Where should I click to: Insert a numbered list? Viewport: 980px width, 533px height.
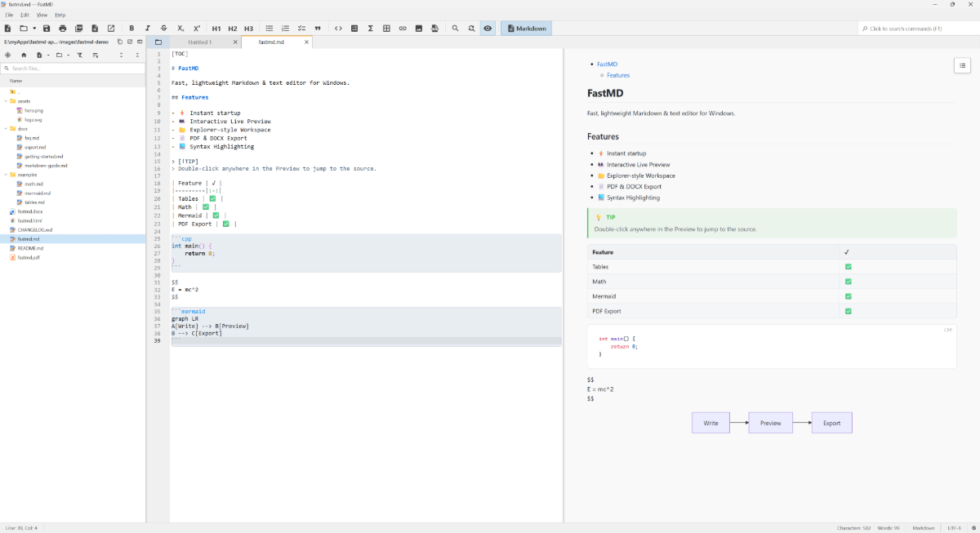pos(286,29)
